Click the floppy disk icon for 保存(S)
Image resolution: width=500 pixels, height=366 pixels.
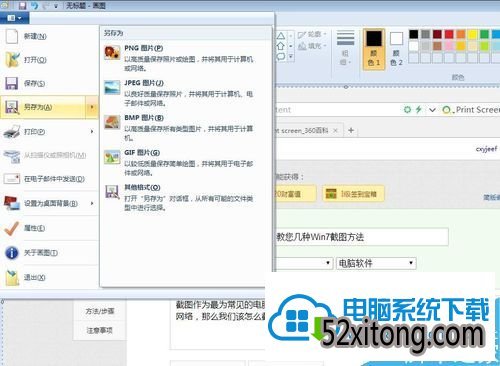point(12,83)
